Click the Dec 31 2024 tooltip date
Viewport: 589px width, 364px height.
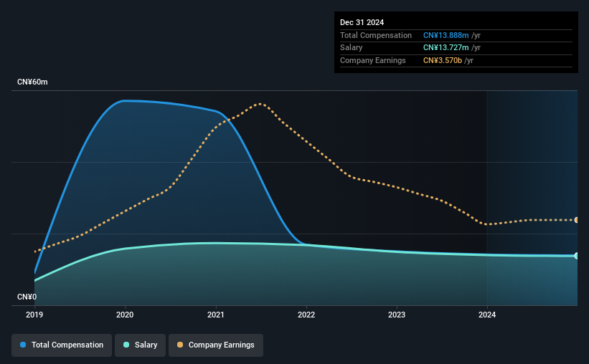click(x=362, y=22)
